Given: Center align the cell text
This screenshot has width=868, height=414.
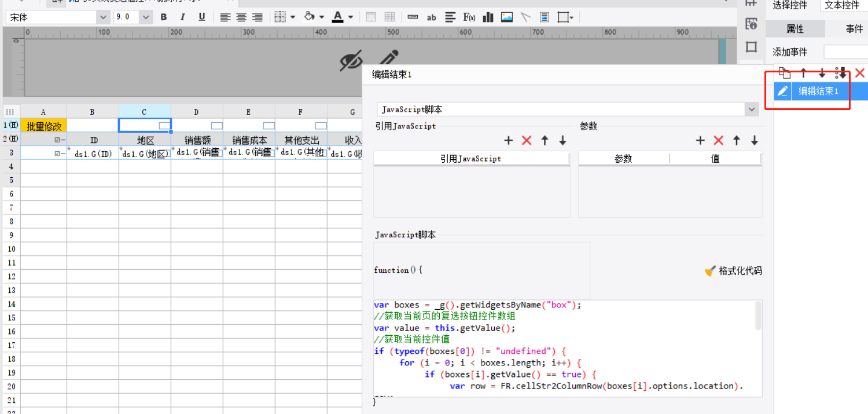Looking at the screenshot, I should [241, 17].
